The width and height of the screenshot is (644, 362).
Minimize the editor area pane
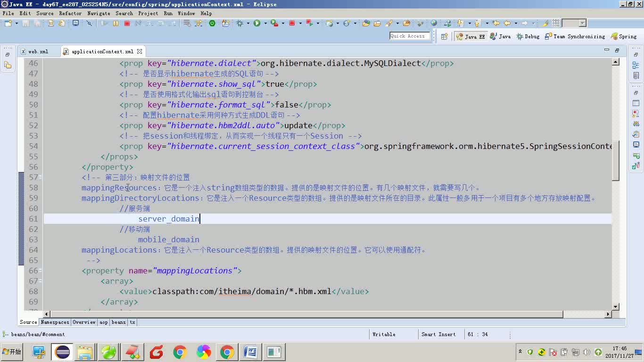click(607, 50)
